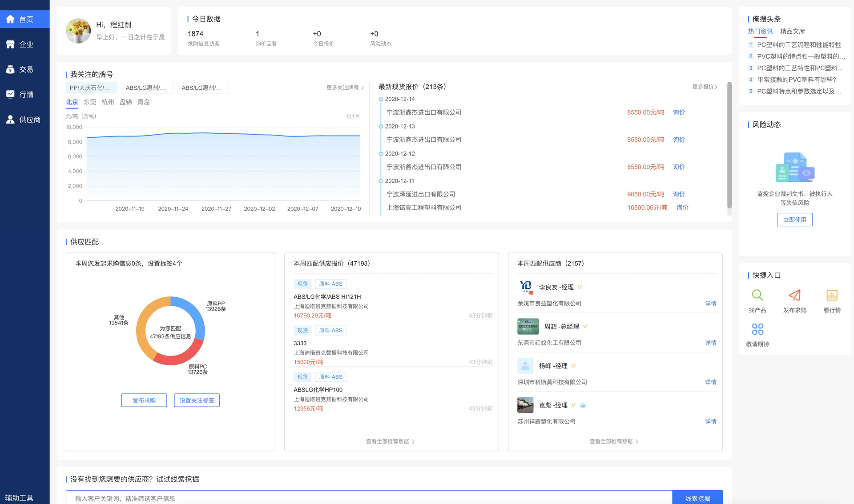Expand 查看全部推荐数据 under supplier list
This screenshot has width=854, height=504.
click(614, 441)
